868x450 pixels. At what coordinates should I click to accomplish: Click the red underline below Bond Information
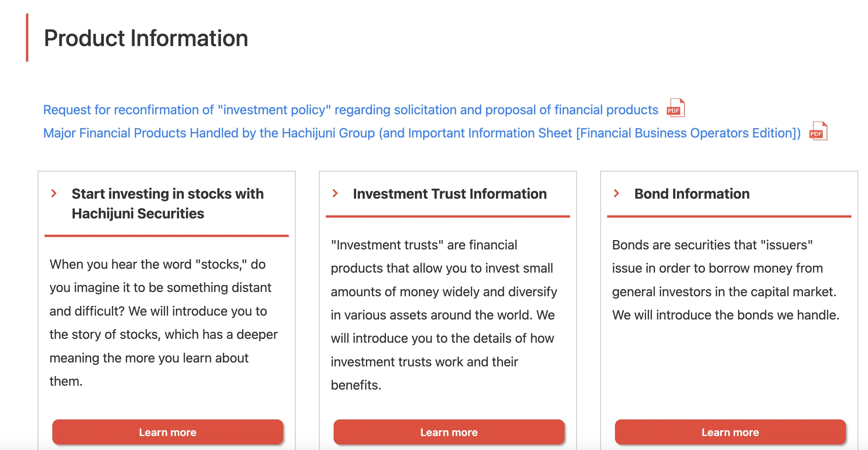click(x=729, y=216)
